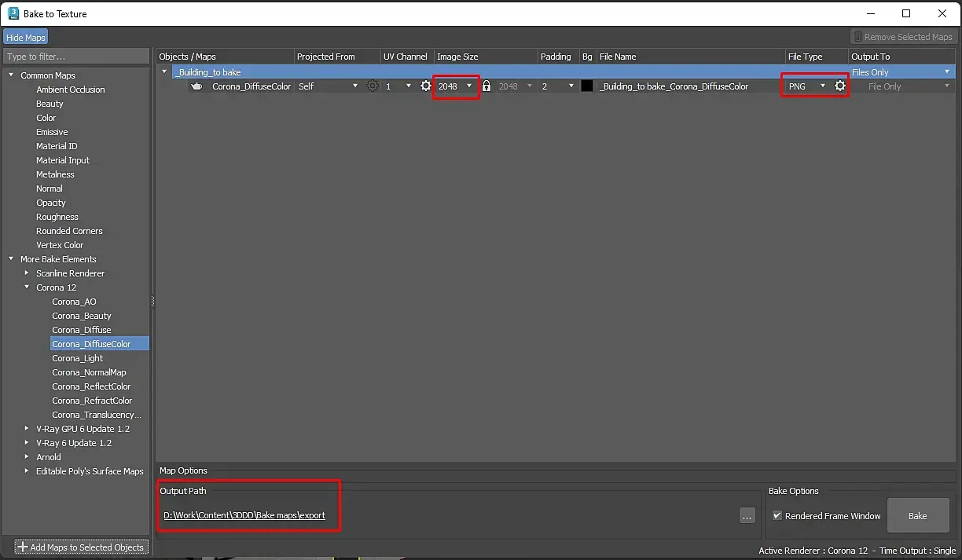Viewport: 962px width, 560px height.
Task: Select the Normal map
Action: click(50, 188)
